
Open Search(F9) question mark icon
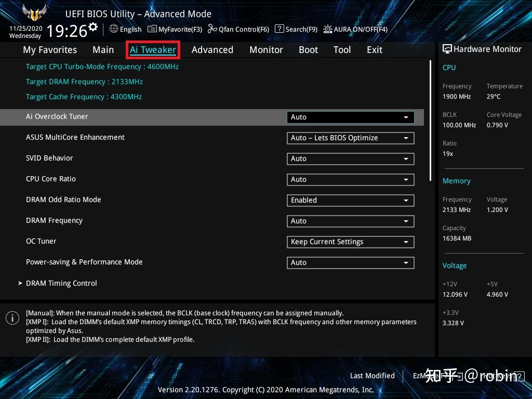click(x=279, y=29)
